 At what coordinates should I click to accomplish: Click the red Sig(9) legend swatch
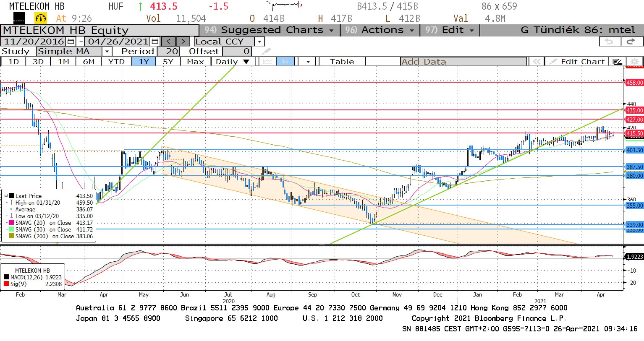pos(6,284)
